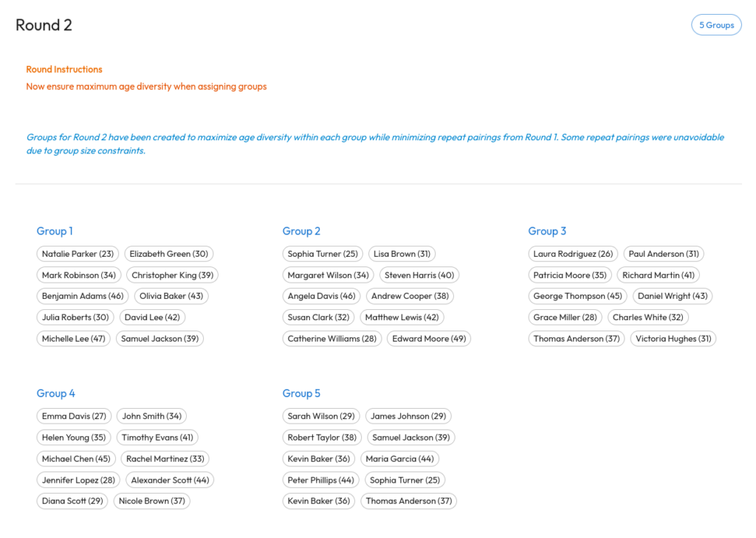756x538 pixels.
Task: Open the Group 1 heading
Action: pos(55,231)
